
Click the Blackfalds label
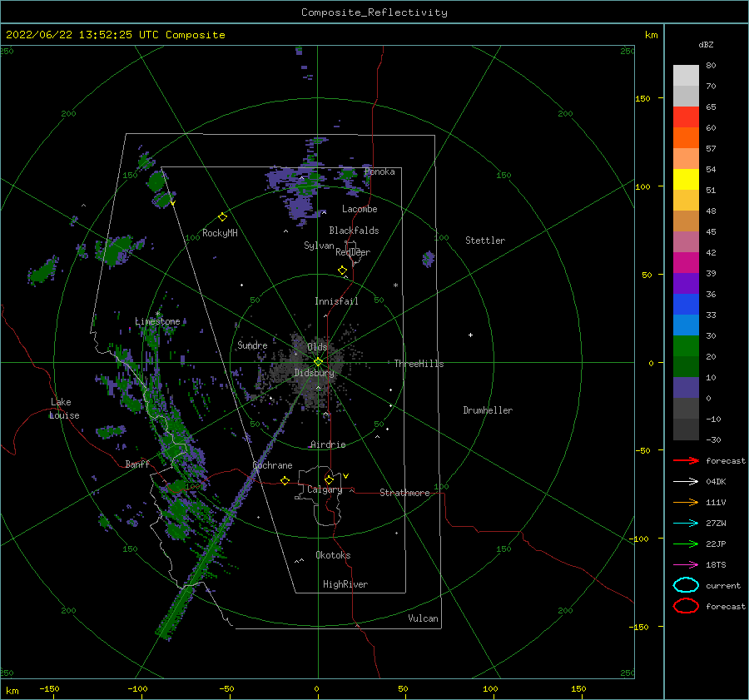354,231
